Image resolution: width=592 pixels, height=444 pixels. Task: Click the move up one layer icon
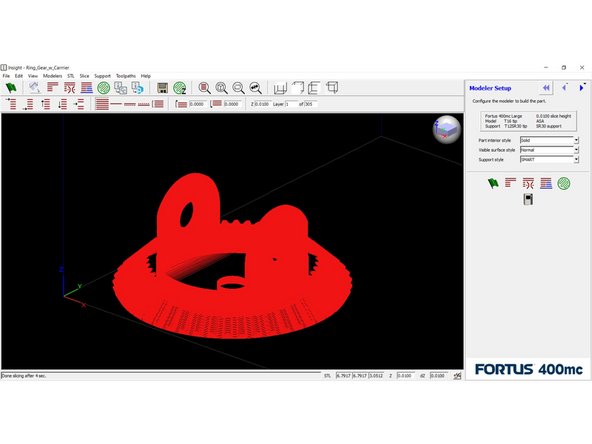point(46,104)
